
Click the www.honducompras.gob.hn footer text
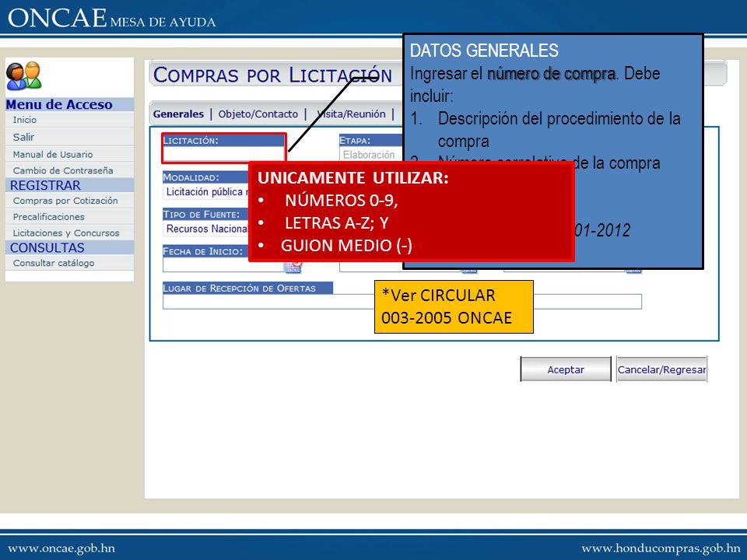661,548
